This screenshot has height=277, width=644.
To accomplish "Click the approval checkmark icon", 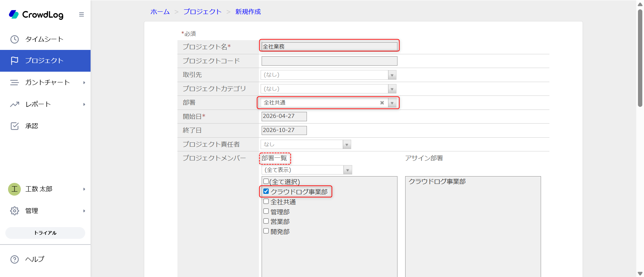I will coord(14,126).
